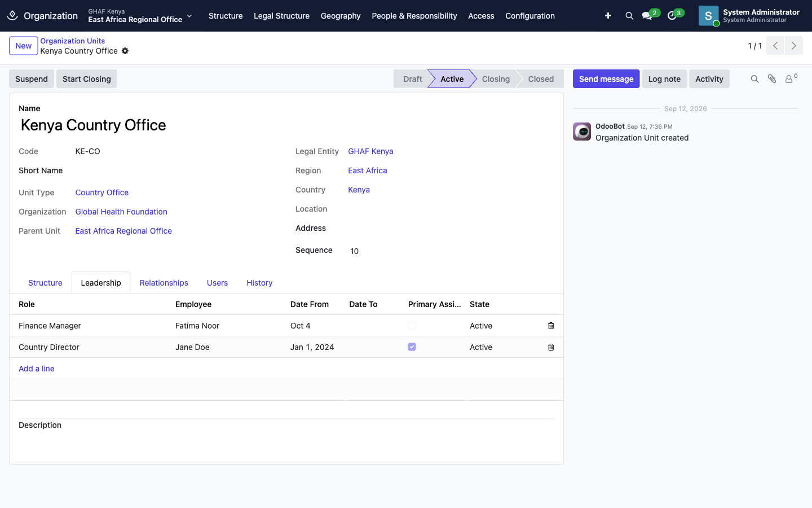Open GHAF Kenya legal entity link

pos(370,151)
